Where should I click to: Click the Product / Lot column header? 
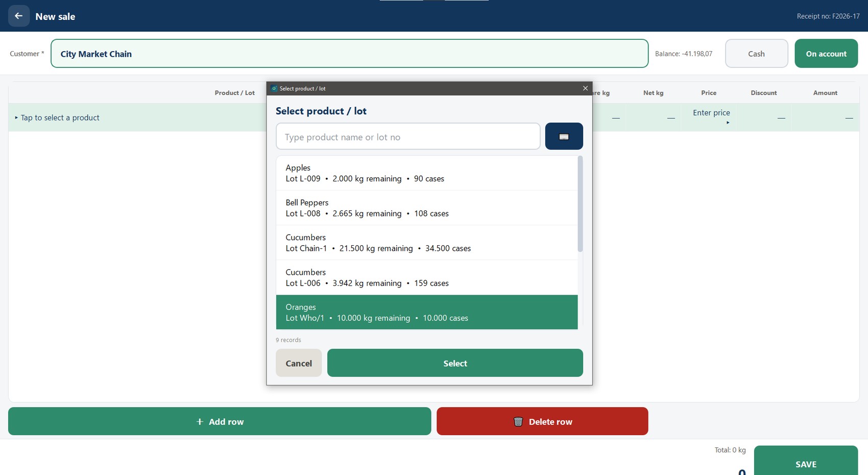coord(234,92)
